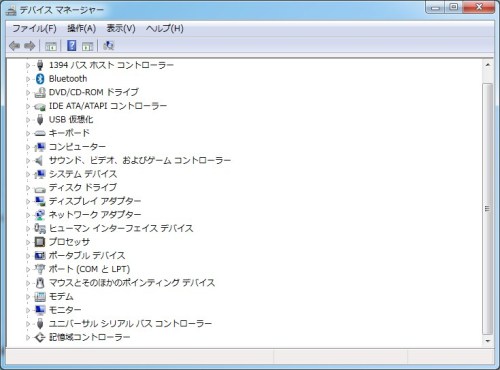The image size is (500, 370).
Task: Expand the モニター node
Action: [x=28, y=310]
